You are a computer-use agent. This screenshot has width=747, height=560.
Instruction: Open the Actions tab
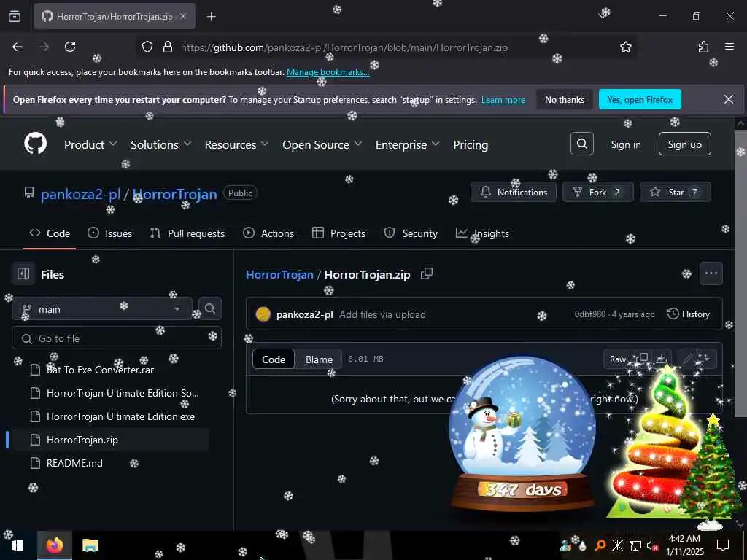pos(268,233)
